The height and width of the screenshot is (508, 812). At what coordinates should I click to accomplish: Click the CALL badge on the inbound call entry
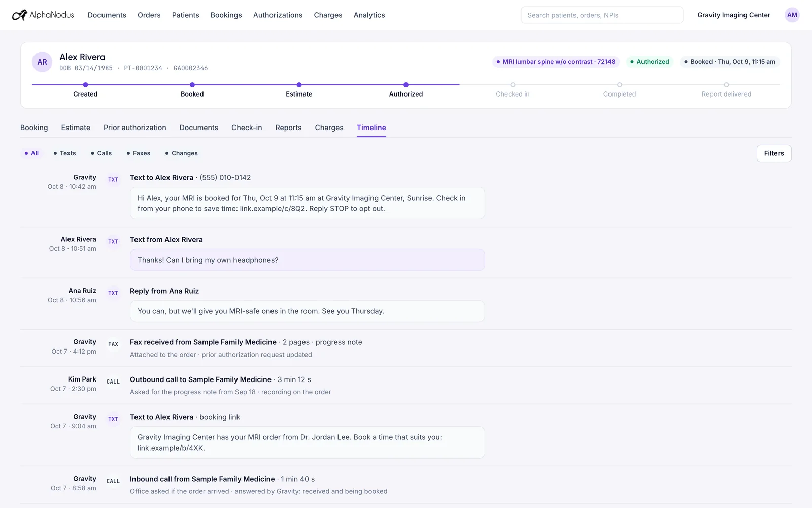point(113,481)
